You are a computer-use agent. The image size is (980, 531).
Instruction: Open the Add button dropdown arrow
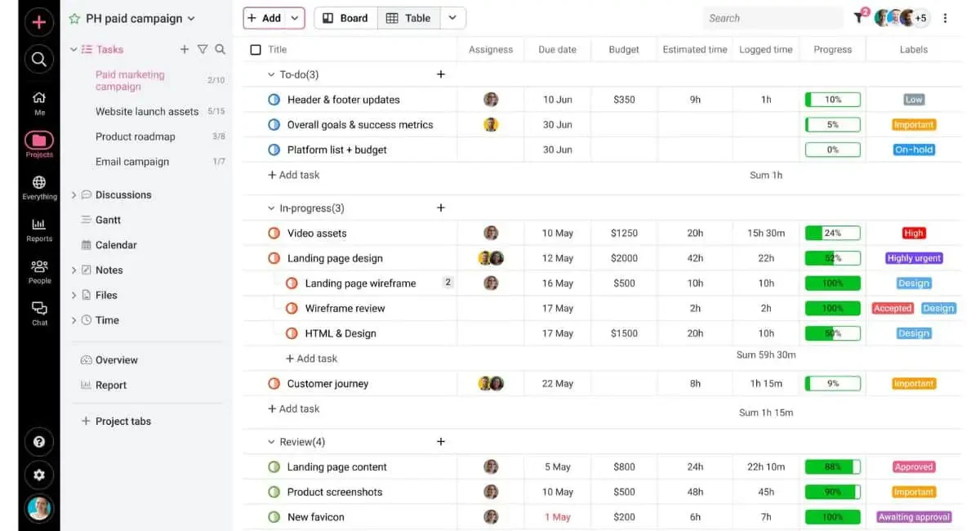pyautogui.click(x=296, y=18)
